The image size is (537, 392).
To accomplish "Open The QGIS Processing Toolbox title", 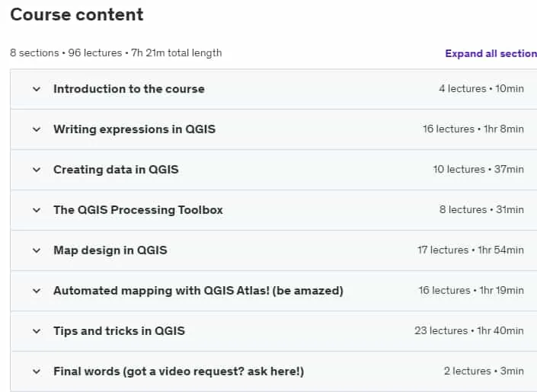I will (x=138, y=210).
